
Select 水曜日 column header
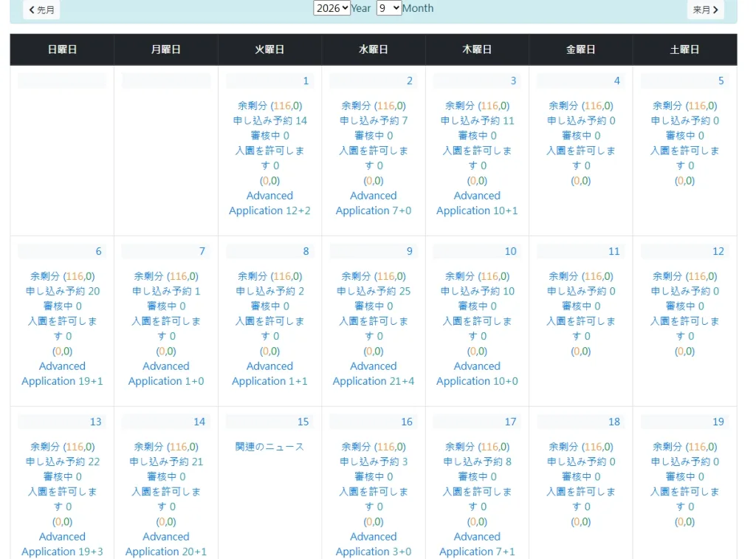[373, 49]
